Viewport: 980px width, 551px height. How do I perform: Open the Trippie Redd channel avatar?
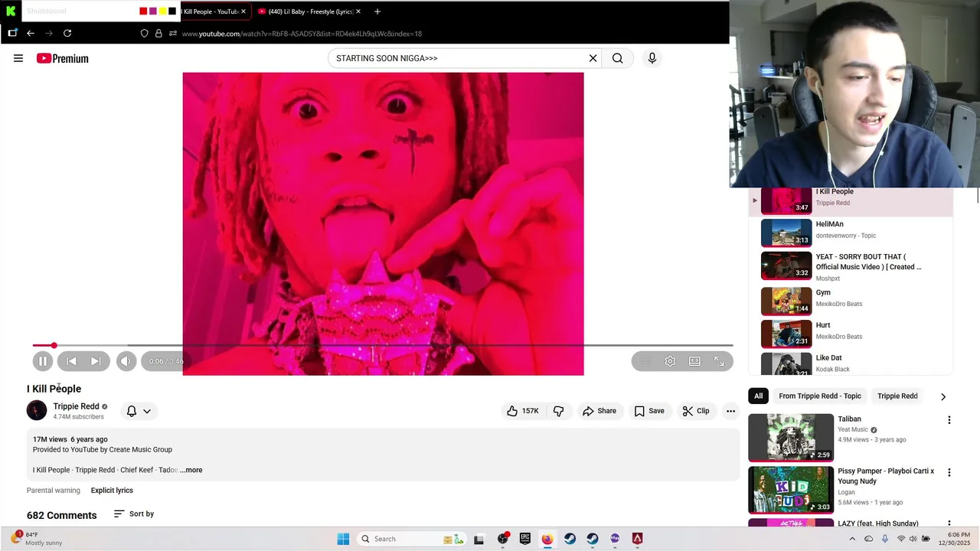tap(37, 411)
